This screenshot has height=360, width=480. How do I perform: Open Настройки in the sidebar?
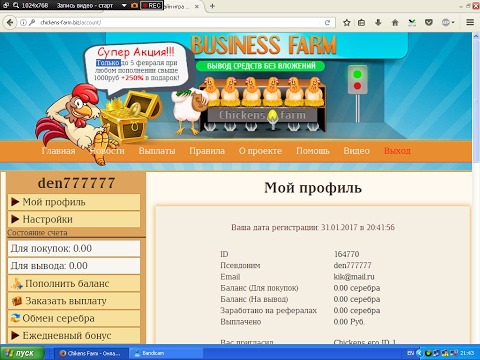tap(74, 219)
